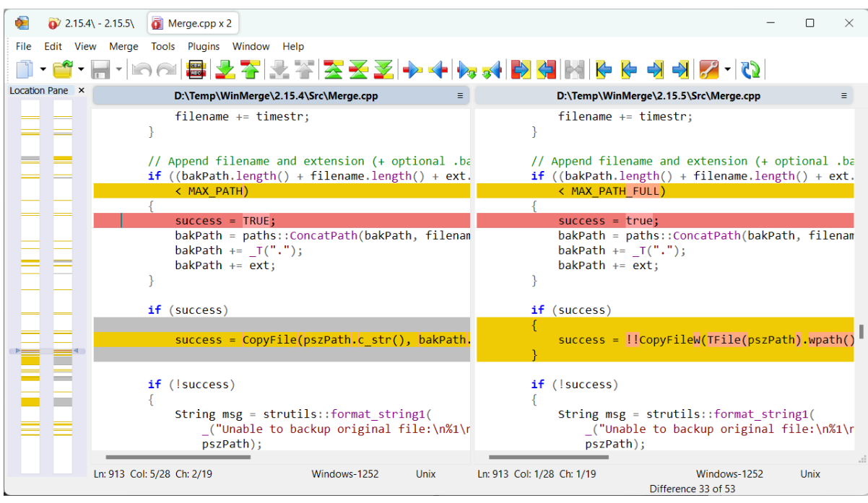Click Copy Right and Advance icon
The height and width of the screenshot is (503, 868).
click(x=467, y=69)
